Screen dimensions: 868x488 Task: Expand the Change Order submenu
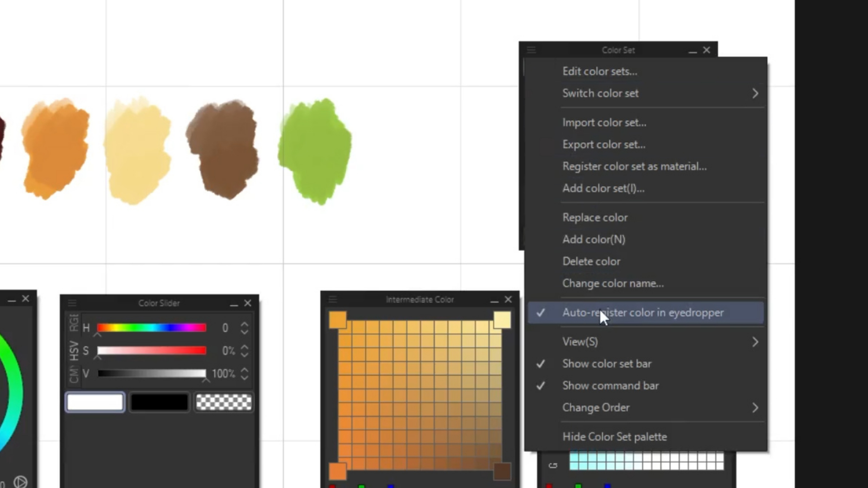(646, 408)
